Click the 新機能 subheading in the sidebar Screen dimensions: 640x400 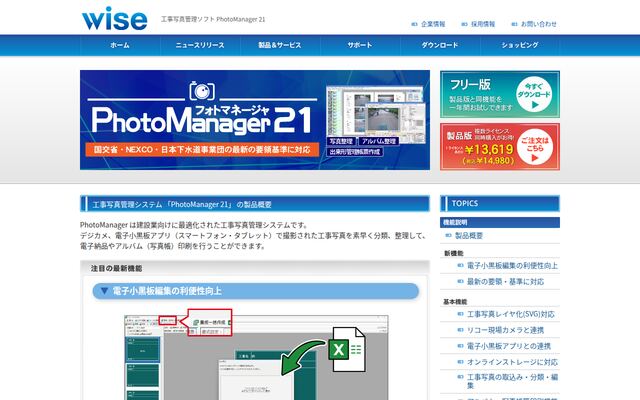point(453,253)
